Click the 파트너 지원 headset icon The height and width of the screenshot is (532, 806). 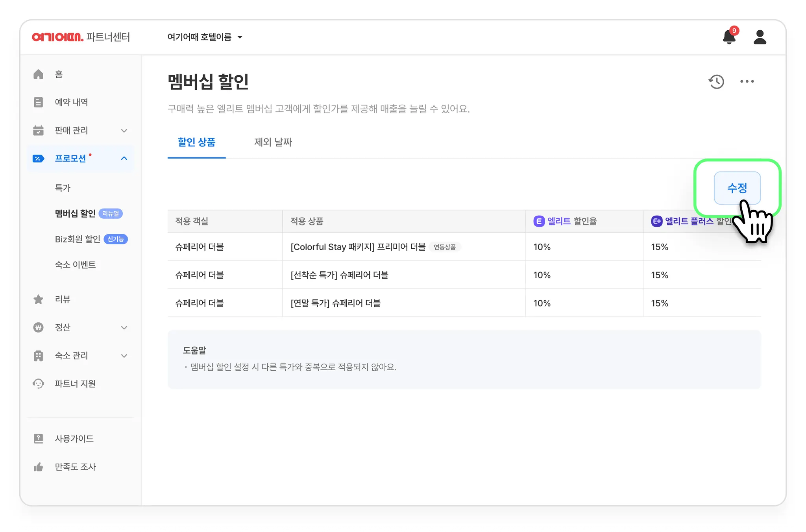tap(38, 384)
